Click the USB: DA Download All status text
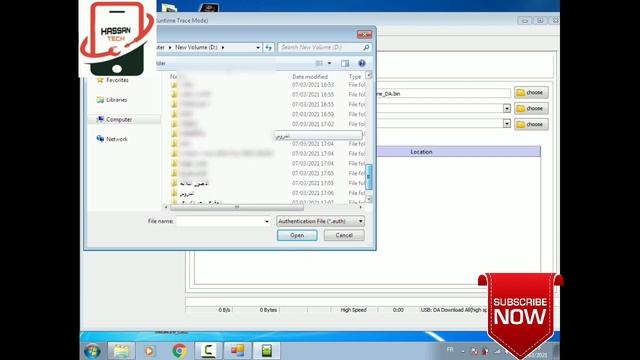This screenshot has width=640, height=360. tap(453, 310)
